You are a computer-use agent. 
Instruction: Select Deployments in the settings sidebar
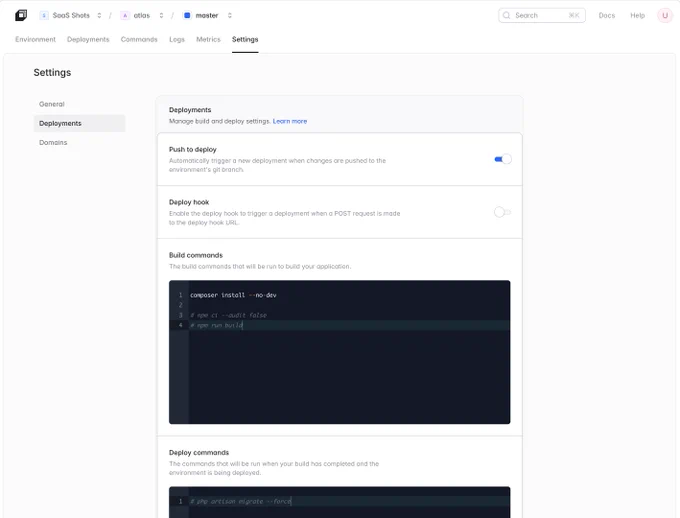79,123
